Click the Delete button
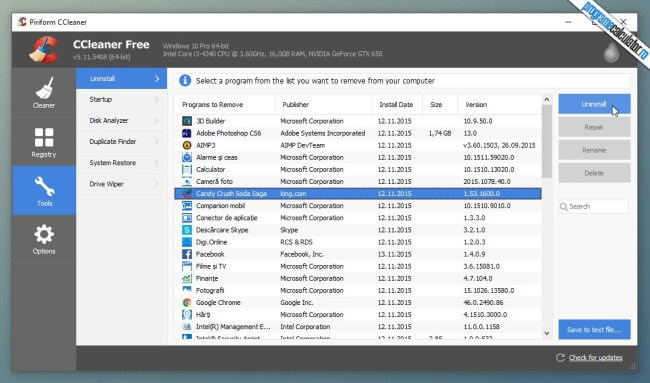 tap(594, 173)
